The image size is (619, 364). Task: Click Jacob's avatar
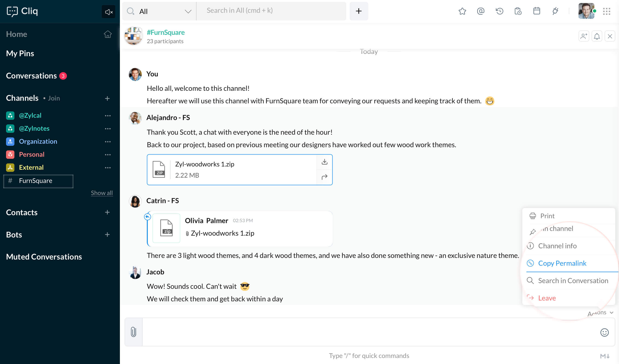[x=135, y=273]
